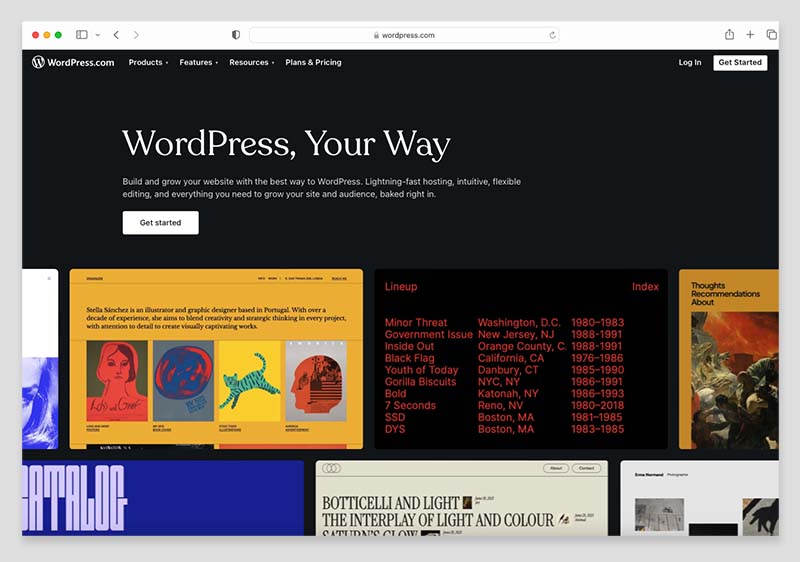Open the sidebar dropdown chevron in Safari toolbar
Image resolution: width=800 pixels, height=562 pixels.
(97, 35)
